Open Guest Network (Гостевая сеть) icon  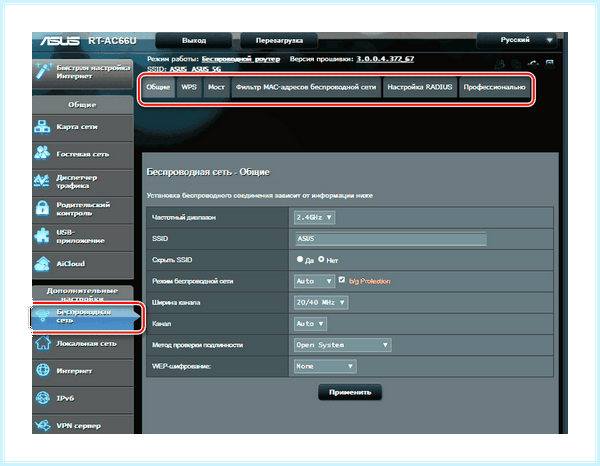point(42,153)
